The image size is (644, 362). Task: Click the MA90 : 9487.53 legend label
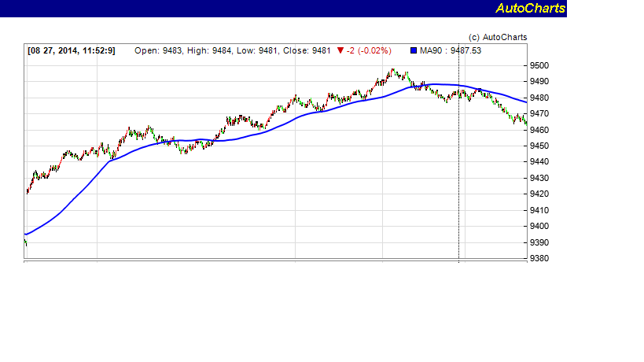[450, 50]
